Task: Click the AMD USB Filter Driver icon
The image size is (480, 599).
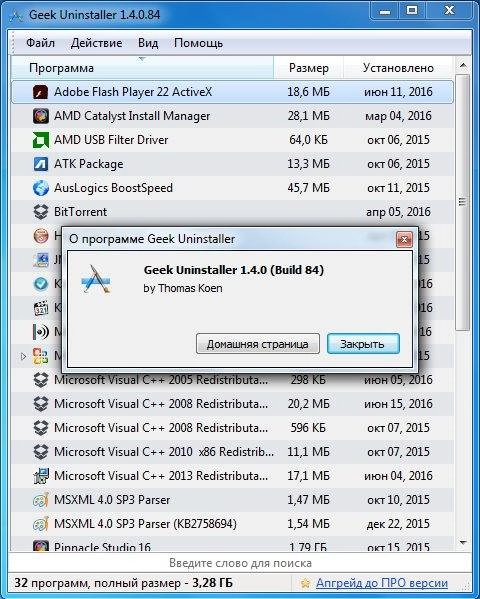Action: coord(41,140)
